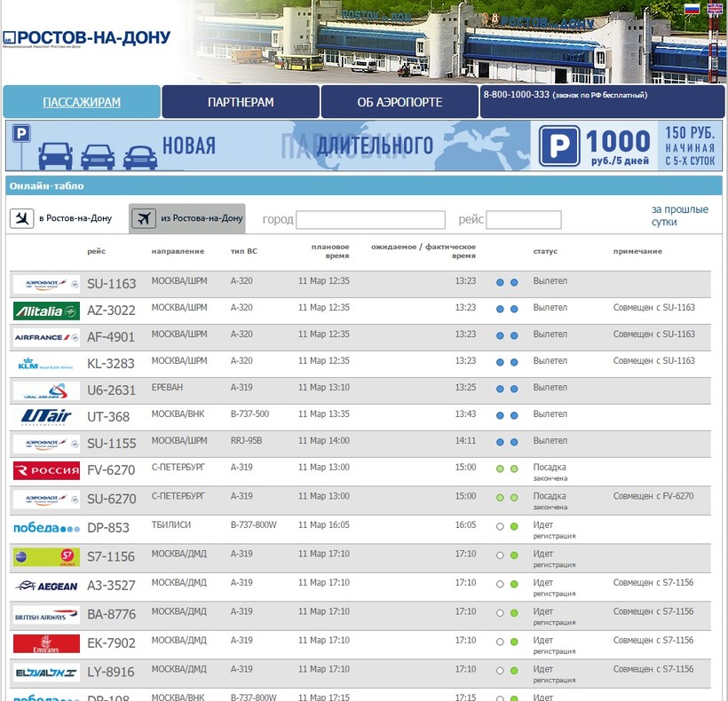
Task: Click the Air France logo for AF-4901
Action: click(x=46, y=337)
